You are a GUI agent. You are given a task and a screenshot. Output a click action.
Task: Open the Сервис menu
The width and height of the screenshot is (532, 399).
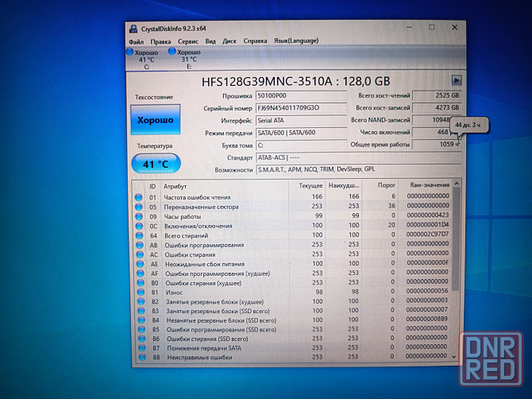click(188, 41)
